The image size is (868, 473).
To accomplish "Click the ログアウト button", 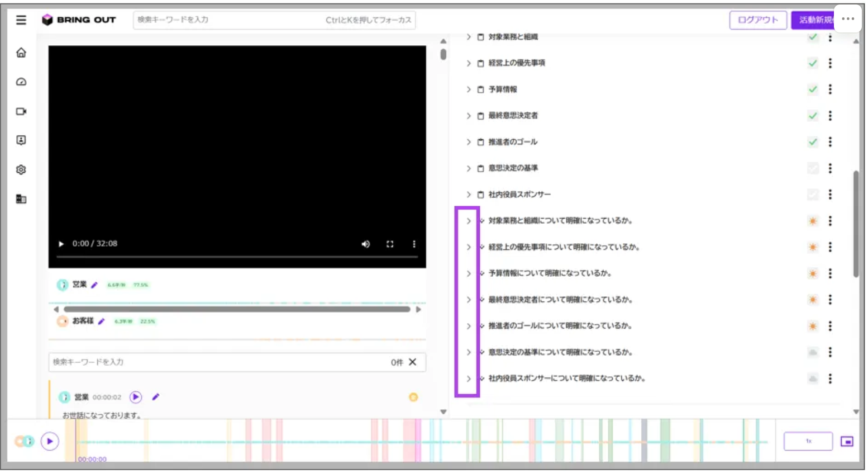I will (758, 20).
